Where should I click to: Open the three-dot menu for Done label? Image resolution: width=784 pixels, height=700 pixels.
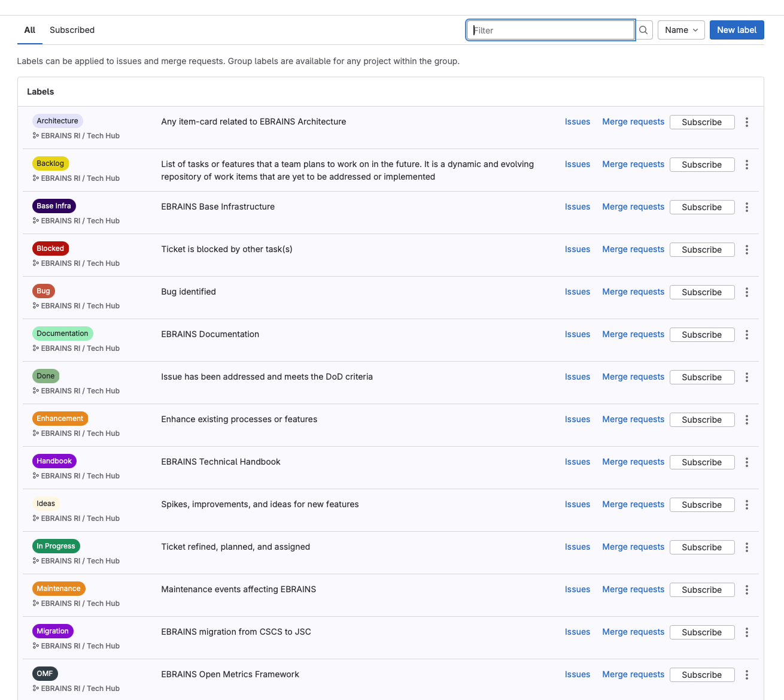point(746,377)
